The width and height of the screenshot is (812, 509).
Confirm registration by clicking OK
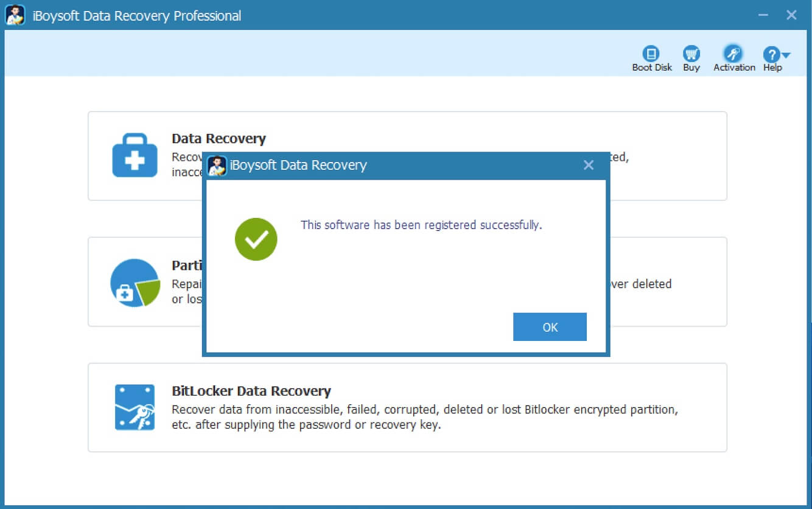click(x=550, y=327)
